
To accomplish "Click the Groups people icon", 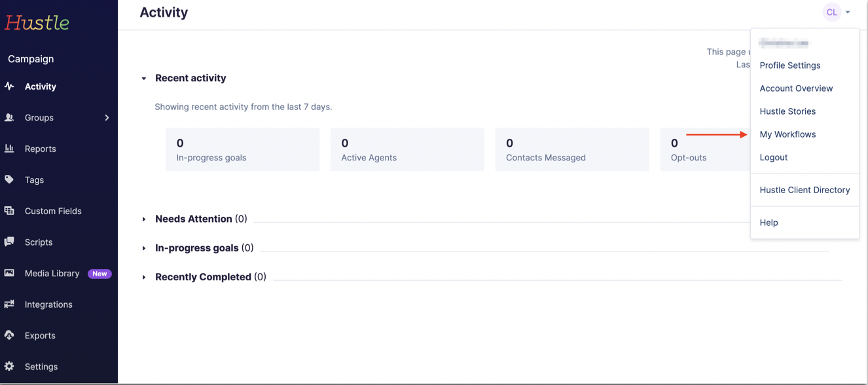I will pos(9,118).
